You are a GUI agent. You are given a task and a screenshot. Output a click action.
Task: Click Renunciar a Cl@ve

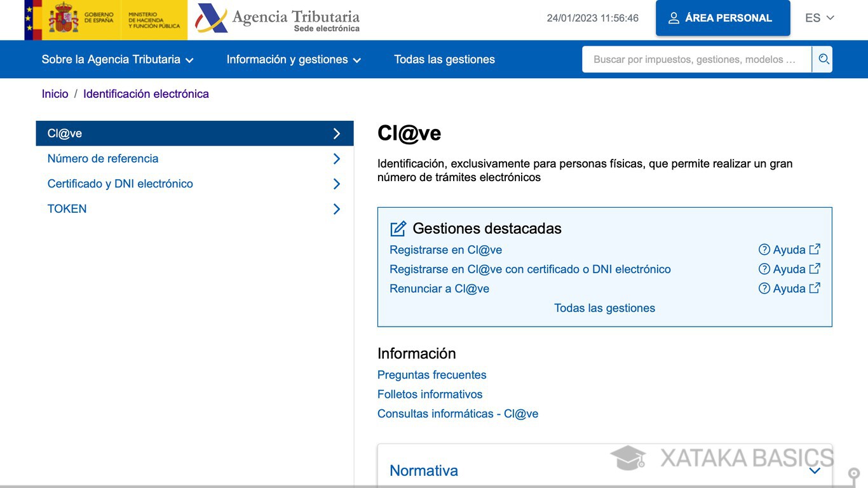pyautogui.click(x=439, y=288)
